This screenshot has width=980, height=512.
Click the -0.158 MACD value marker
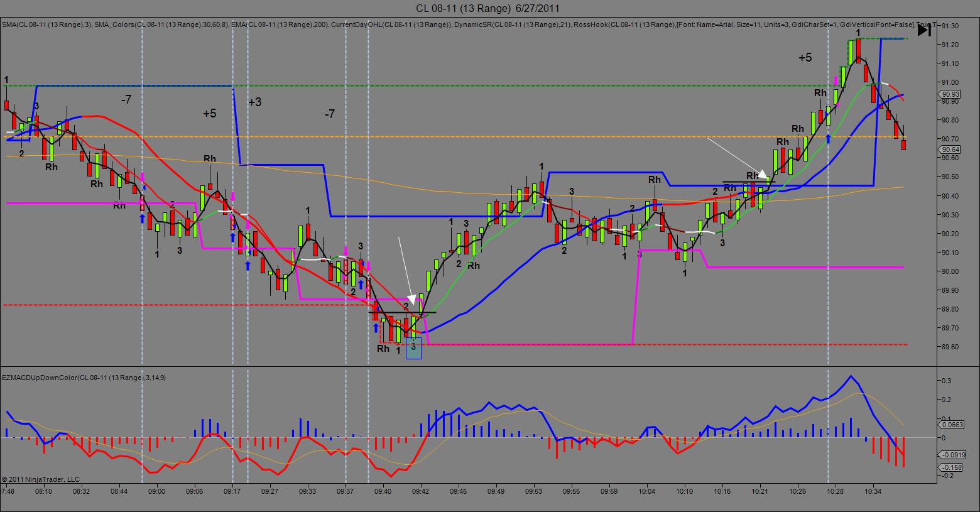[952, 467]
